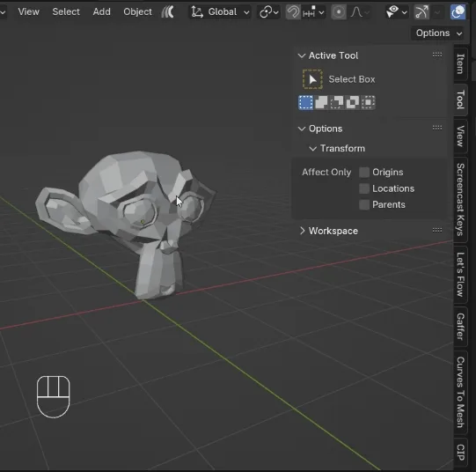The height and width of the screenshot is (472, 476).
Task: Enable Affect Only Origins checkbox
Action: point(364,173)
